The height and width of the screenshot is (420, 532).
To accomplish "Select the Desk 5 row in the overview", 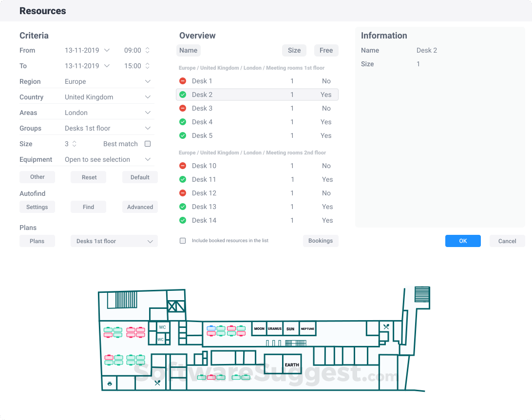I will [x=257, y=135].
